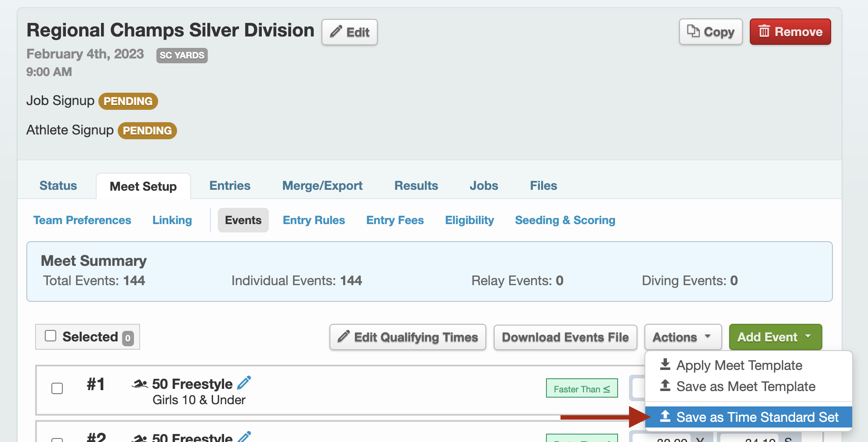The height and width of the screenshot is (442, 868).
Task: Click Edit Qualifying Times button
Action: coord(408,337)
